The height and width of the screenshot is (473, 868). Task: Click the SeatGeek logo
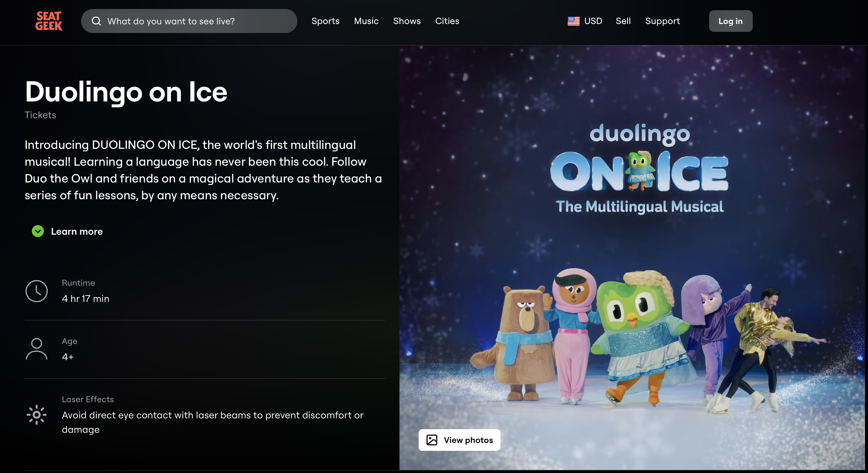pos(49,21)
